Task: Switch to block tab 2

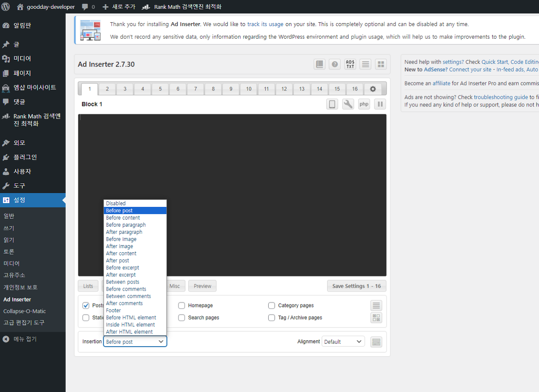Action: (x=107, y=89)
